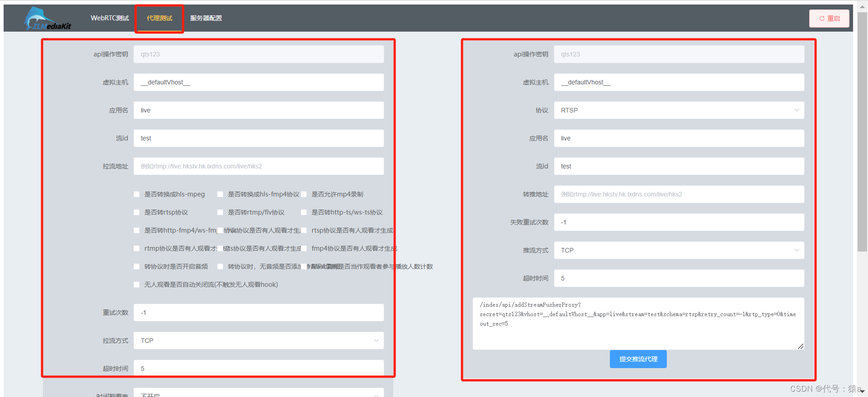
Task: Select 超时时间 field in right push form
Action: coord(679,278)
